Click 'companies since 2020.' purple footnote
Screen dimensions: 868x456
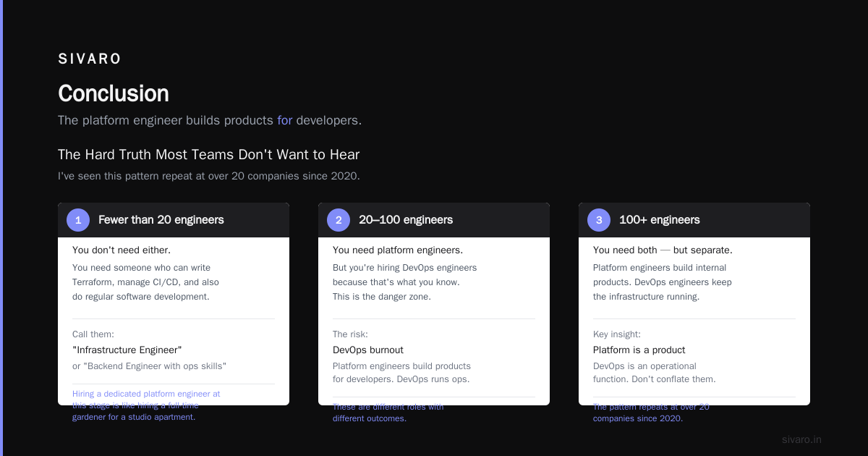[638, 418]
